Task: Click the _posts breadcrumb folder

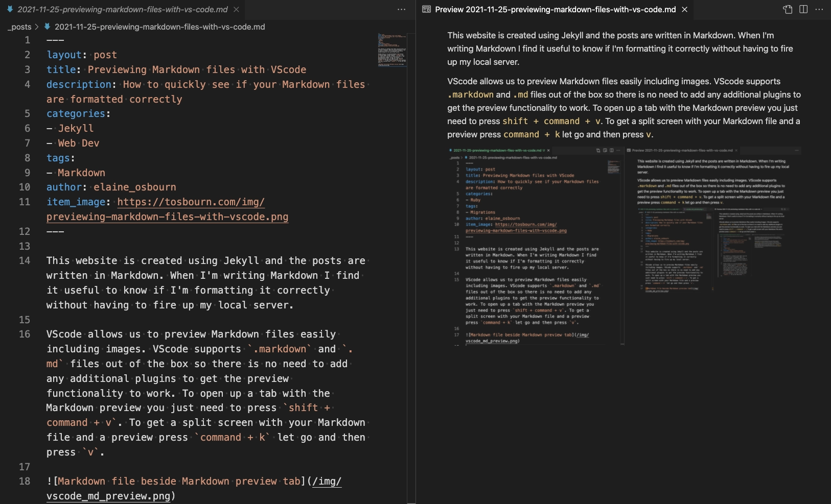Action: [x=19, y=27]
